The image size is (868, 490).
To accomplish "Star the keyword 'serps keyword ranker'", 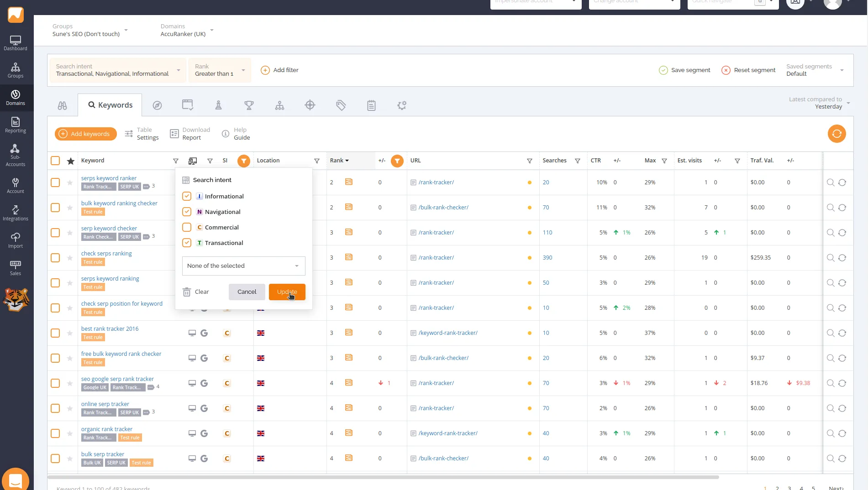I will 70,182.
